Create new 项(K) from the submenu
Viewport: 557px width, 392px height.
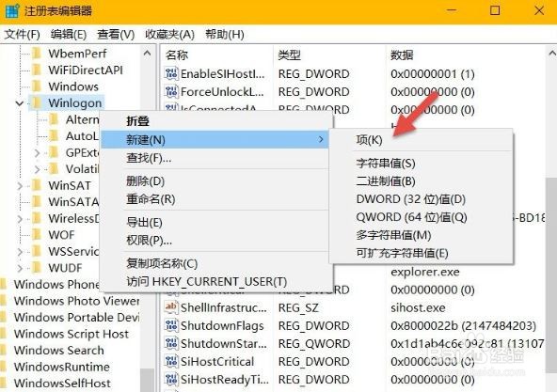tap(422, 140)
